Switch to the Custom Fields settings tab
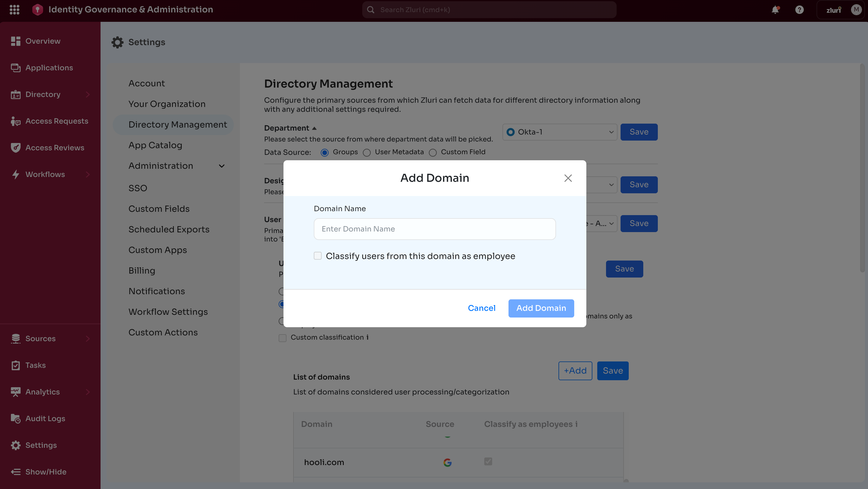 tap(159, 209)
